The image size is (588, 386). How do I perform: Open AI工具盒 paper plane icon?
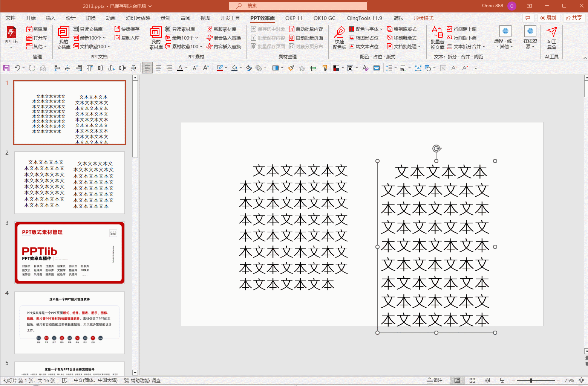coord(552,38)
